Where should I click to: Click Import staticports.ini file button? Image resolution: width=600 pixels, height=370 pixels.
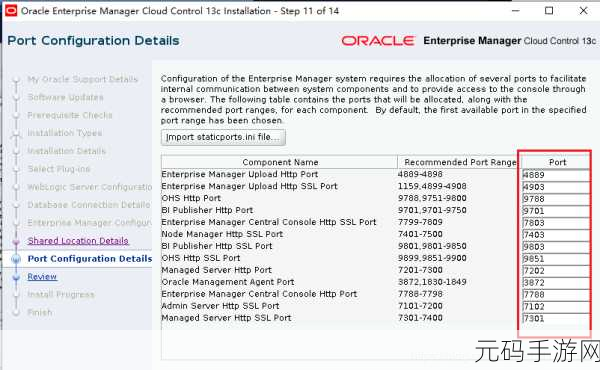point(223,137)
